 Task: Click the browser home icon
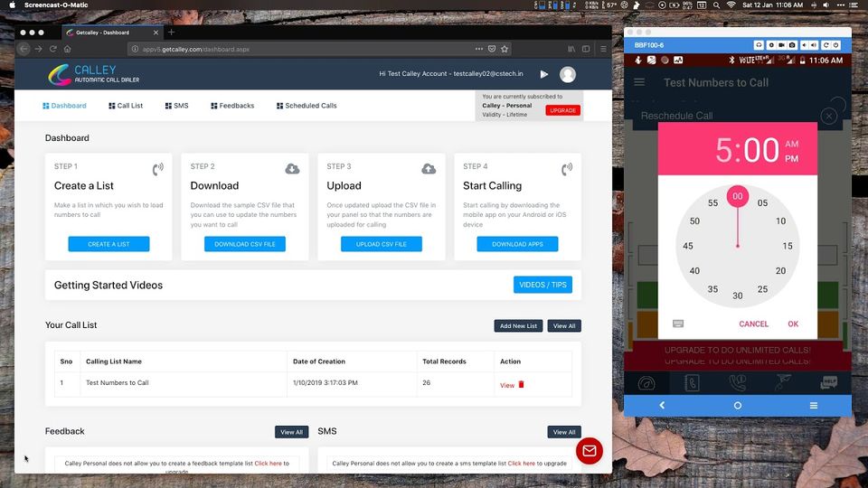(x=68, y=49)
